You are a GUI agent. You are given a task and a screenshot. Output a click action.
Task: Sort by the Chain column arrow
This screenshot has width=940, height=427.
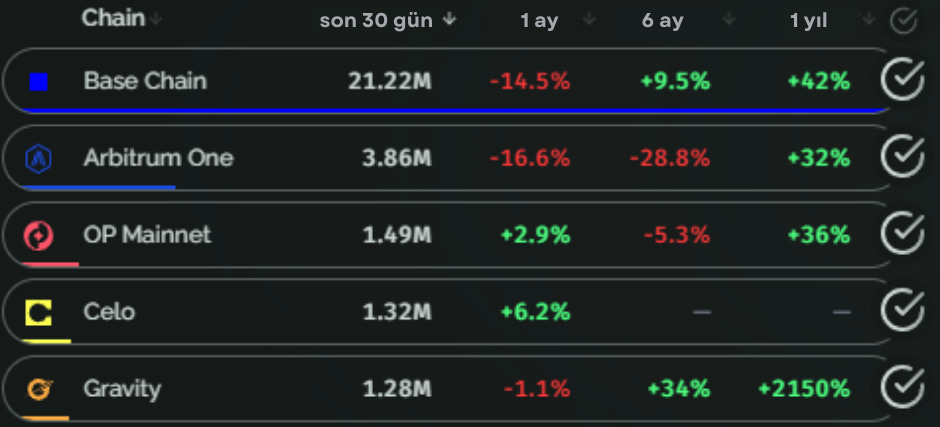coord(156,20)
